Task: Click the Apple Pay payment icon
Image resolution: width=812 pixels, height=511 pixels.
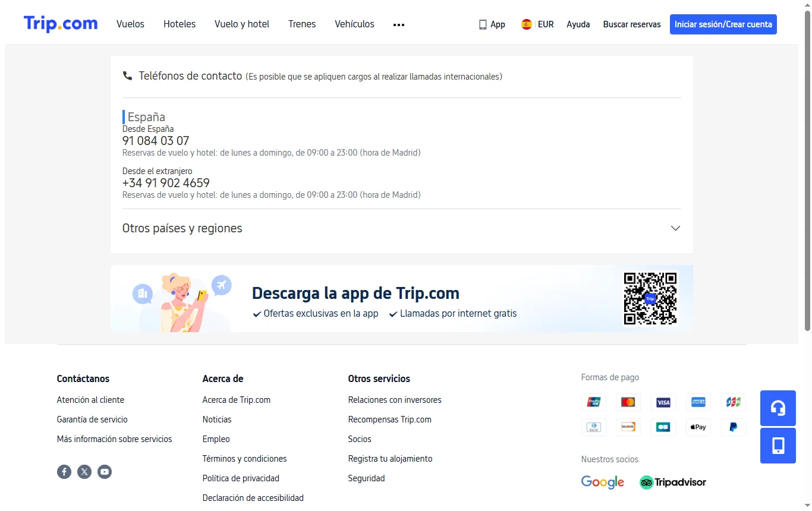Action: [698, 427]
